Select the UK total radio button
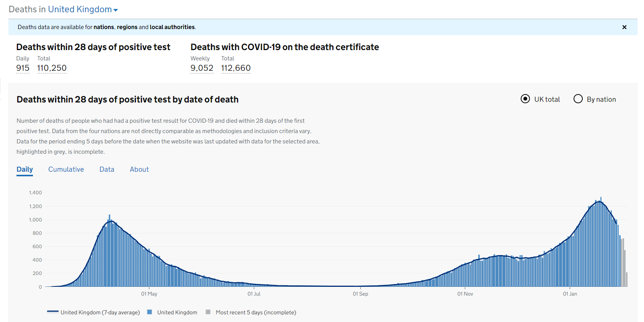The height and width of the screenshot is (322, 644). coord(525,99)
